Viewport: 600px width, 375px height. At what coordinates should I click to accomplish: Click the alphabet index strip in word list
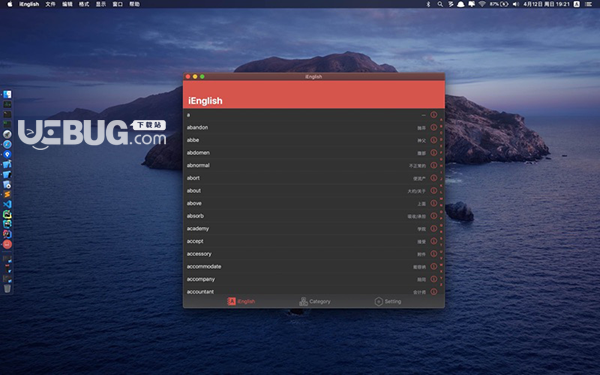[x=441, y=202]
